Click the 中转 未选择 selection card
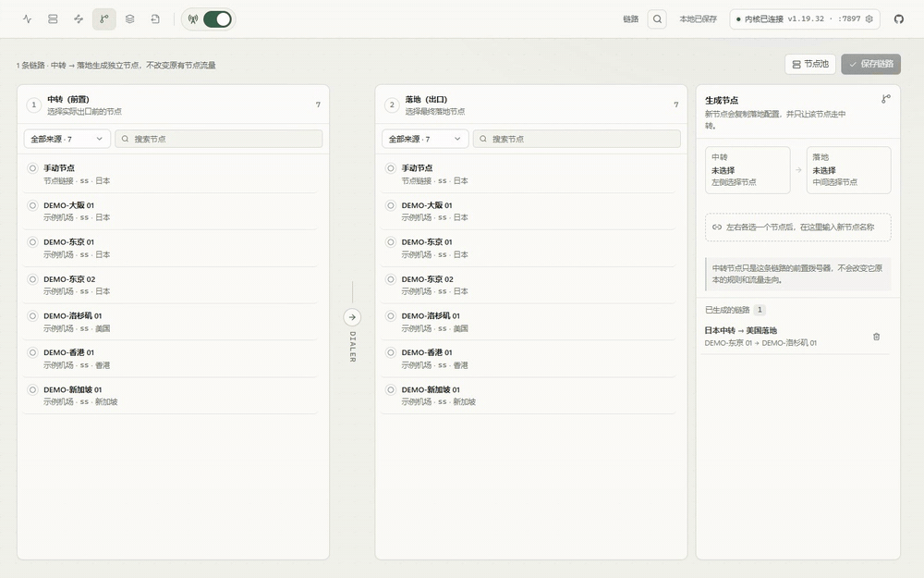 pos(748,170)
